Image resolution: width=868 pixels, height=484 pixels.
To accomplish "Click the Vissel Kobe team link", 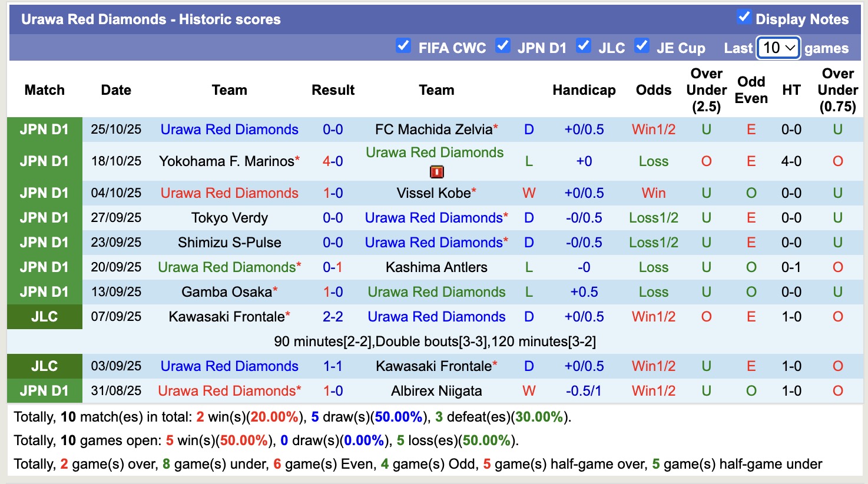I will 432,193.
